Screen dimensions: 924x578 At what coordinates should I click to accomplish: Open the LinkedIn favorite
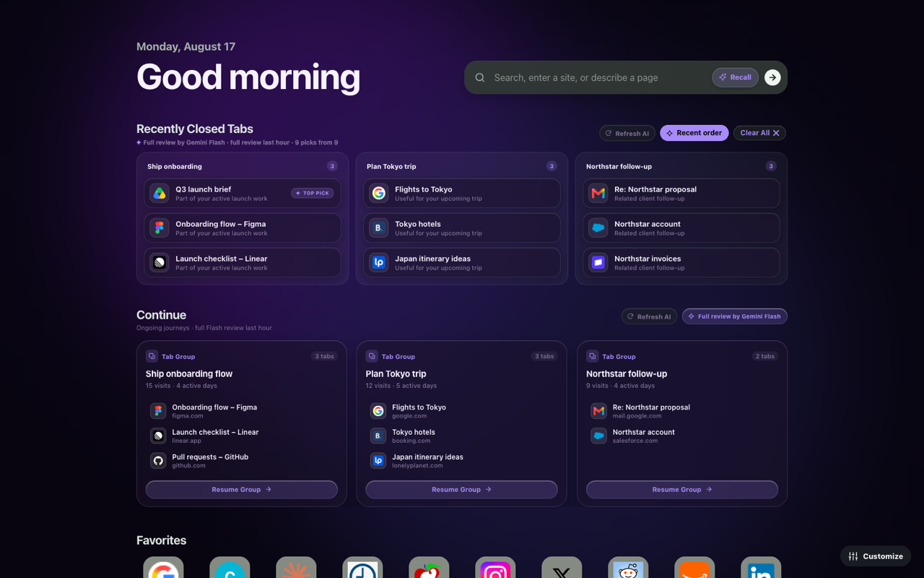[x=761, y=567]
